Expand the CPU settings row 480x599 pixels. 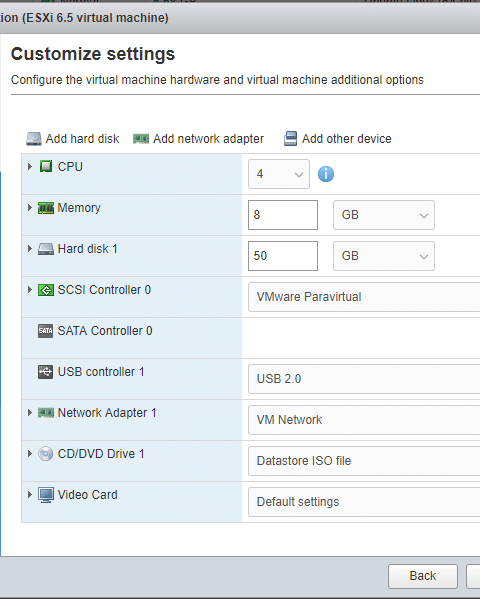click(x=30, y=167)
